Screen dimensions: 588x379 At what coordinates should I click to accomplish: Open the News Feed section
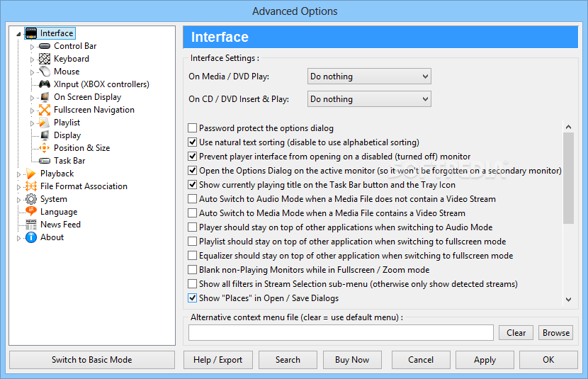coord(60,225)
